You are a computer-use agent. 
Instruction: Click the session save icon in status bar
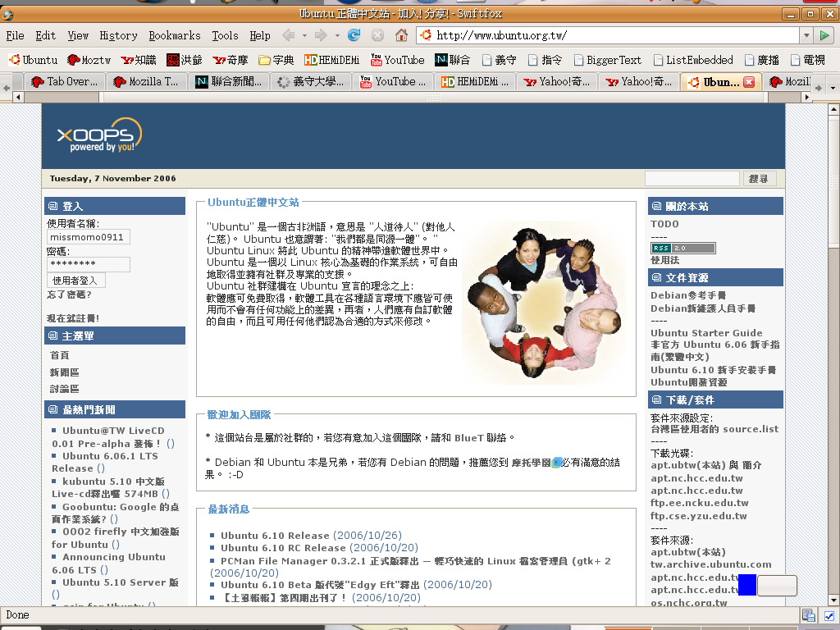808,615
